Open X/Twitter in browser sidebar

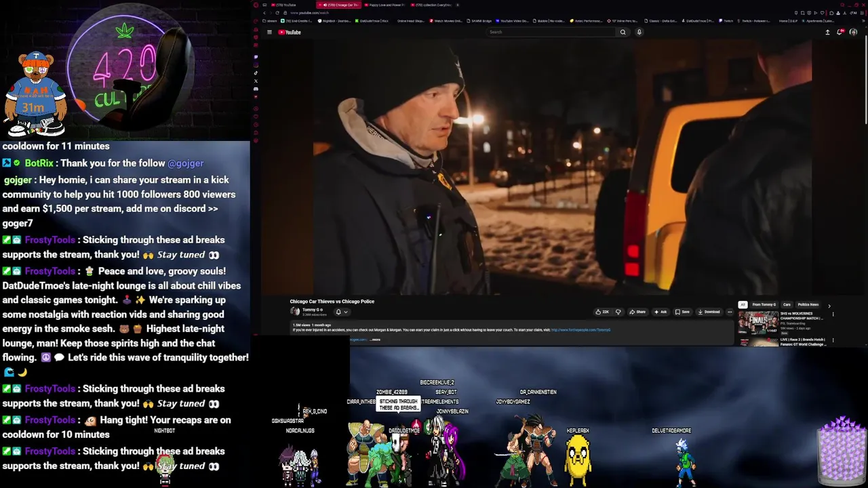(x=256, y=81)
